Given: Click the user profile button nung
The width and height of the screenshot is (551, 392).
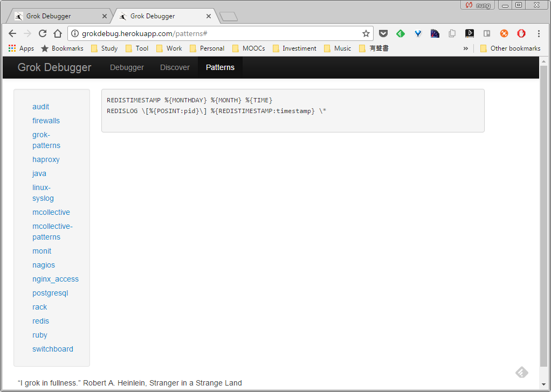Looking at the screenshot, I should click(x=478, y=5).
